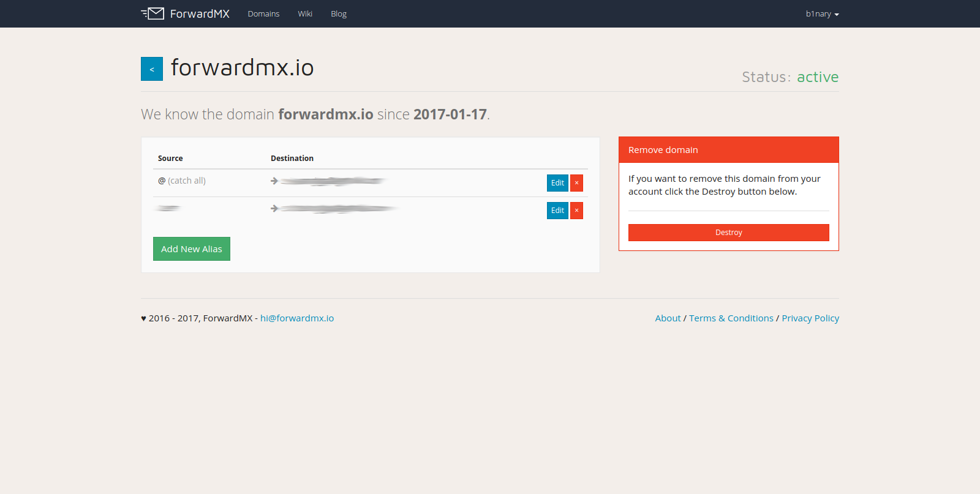
Task: Click the ForwardMX envelope logo icon
Action: [x=153, y=13]
